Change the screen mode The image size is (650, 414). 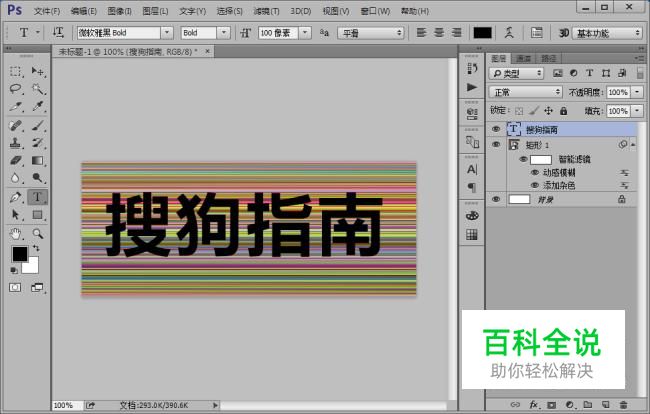[37, 287]
